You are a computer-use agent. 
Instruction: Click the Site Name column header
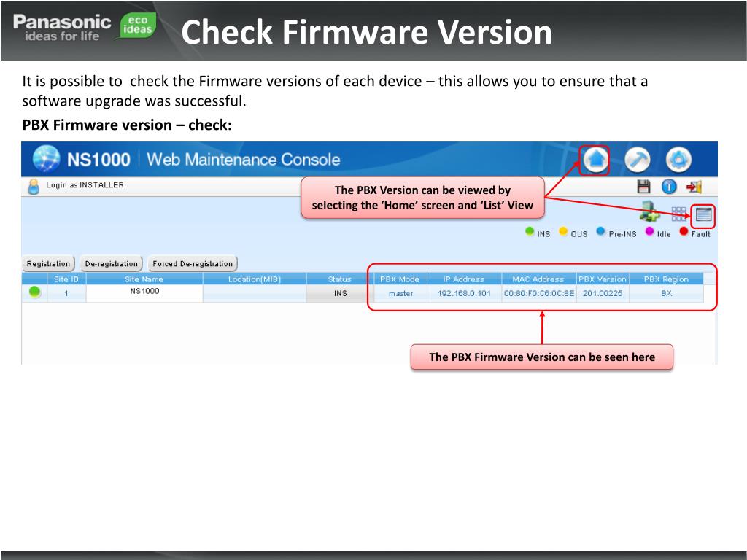[x=144, y=279]
